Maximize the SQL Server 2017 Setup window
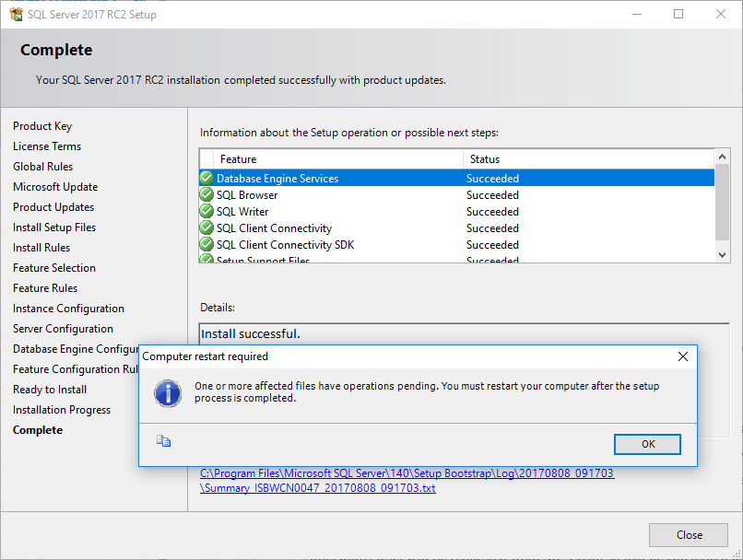Screen dimensions: 743x560 (x=678, y=14)
